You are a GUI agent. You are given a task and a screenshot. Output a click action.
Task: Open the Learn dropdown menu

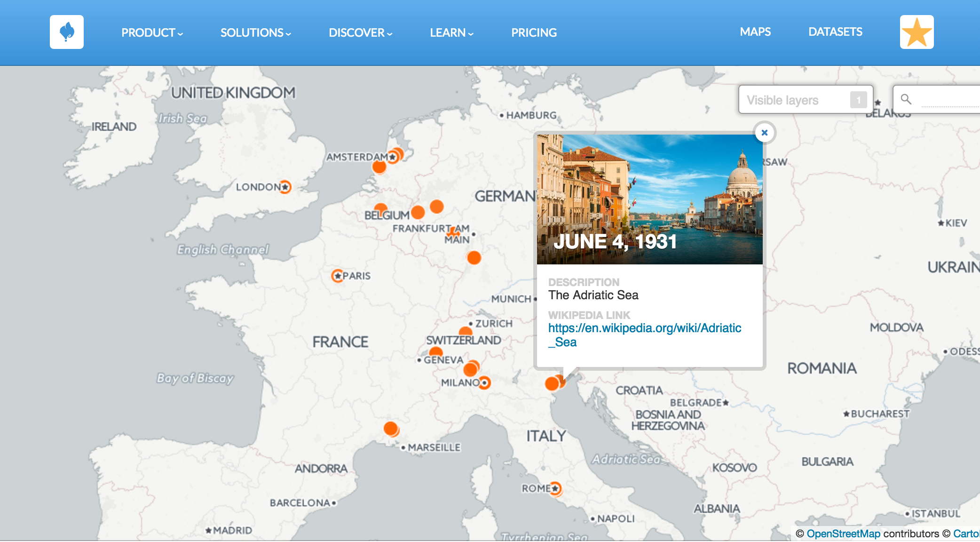[x=451, y=32]
